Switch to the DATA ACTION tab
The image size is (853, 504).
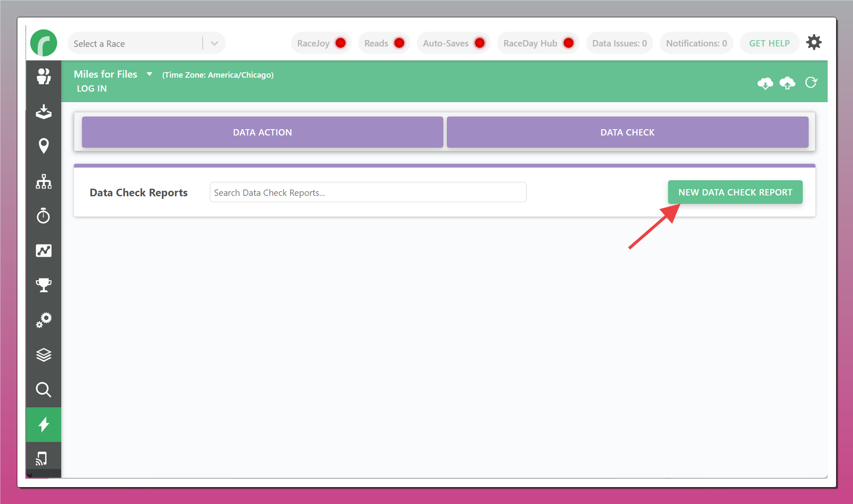pyautogui.click(x=262, y=133)
